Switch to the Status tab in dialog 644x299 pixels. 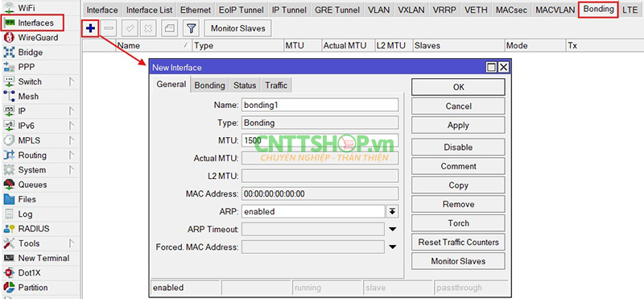pos(245,85)
